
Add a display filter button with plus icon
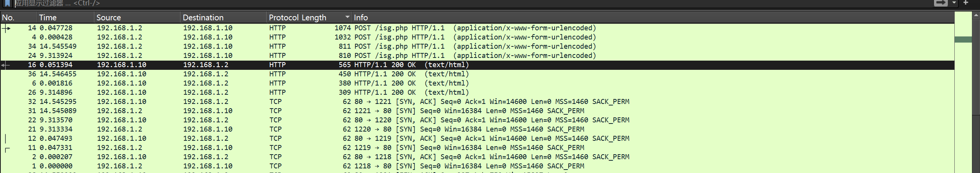point(965,3)
